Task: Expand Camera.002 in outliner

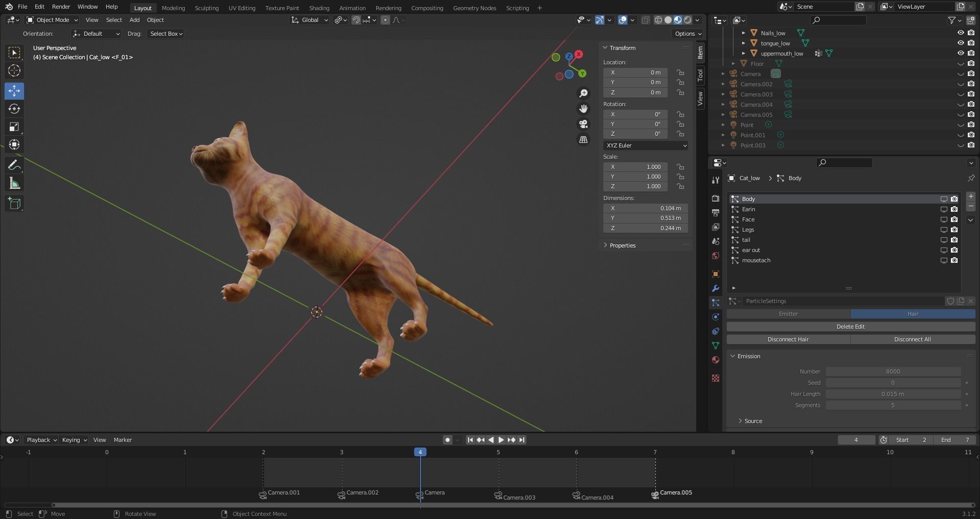Action: (723, 84)
